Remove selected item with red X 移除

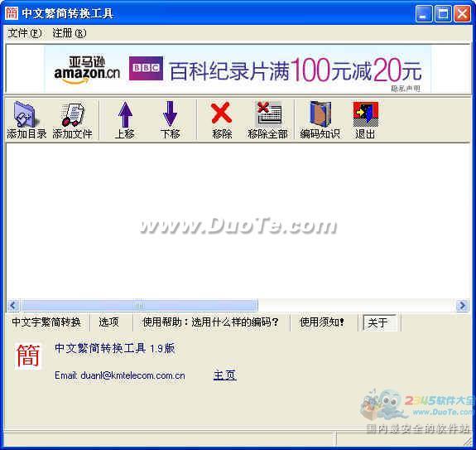tap(222, 120)
